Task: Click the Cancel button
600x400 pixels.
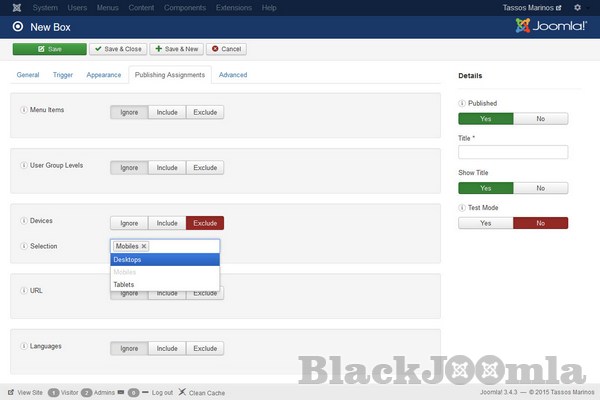Action: (x=226, y=48)
